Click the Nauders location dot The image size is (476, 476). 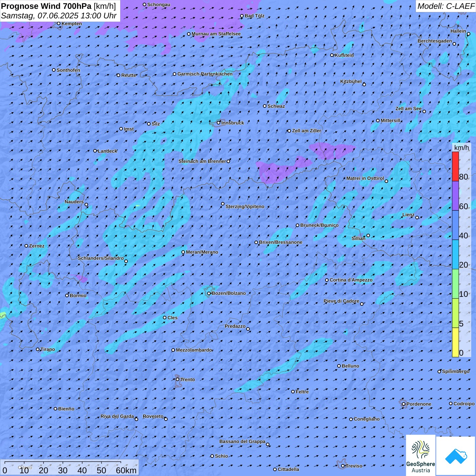[x=86, y=205]
